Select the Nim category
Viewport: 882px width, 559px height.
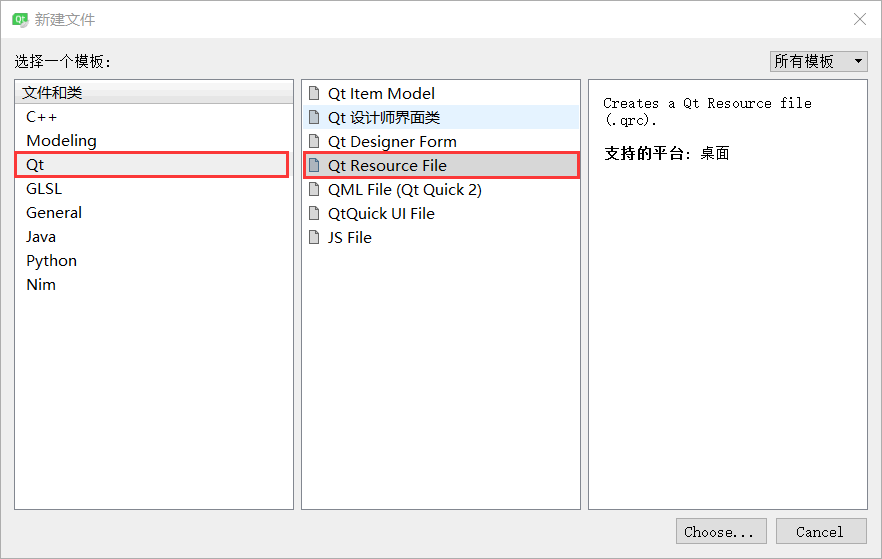[x=154, y=285]
